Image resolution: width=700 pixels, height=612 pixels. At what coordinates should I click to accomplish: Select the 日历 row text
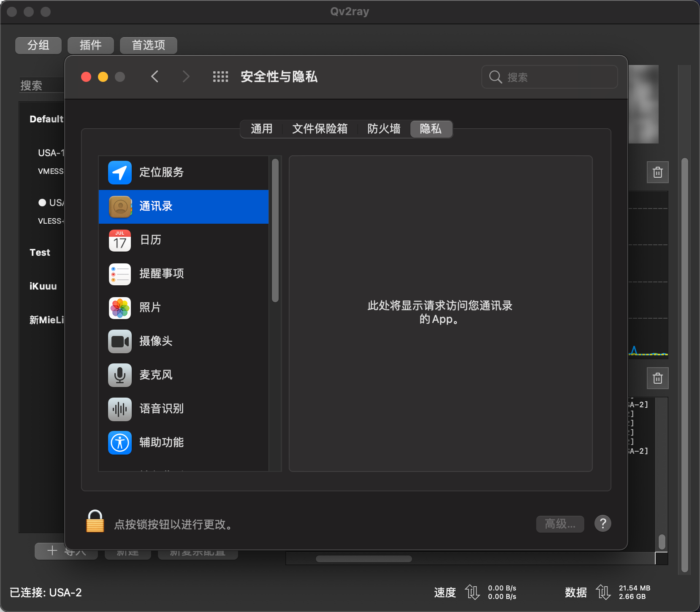tap(150, 240)
